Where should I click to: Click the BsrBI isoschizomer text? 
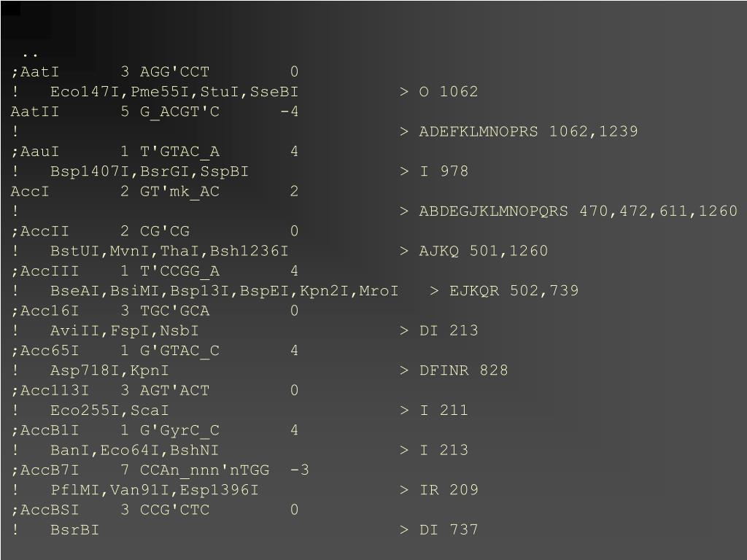pyautogui.click(x=75, y=530)
